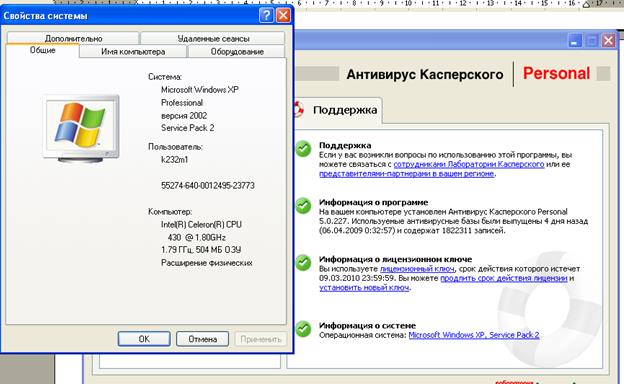The height and width of the screenshot is (384, 624).
Task: Close the Kaspersky Antivirus window
Action: (608, 41)
